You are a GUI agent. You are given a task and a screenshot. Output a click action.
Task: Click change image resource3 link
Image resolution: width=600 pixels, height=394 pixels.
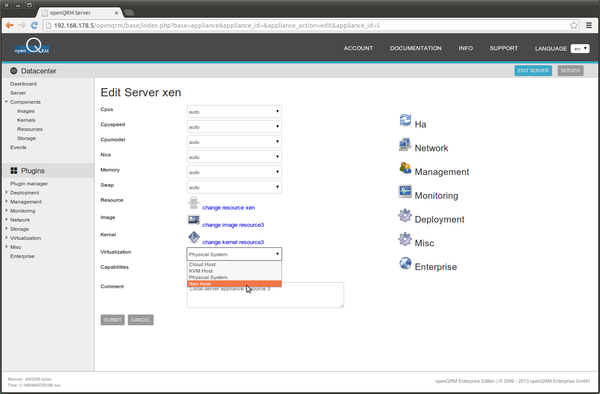coord(233,225)
